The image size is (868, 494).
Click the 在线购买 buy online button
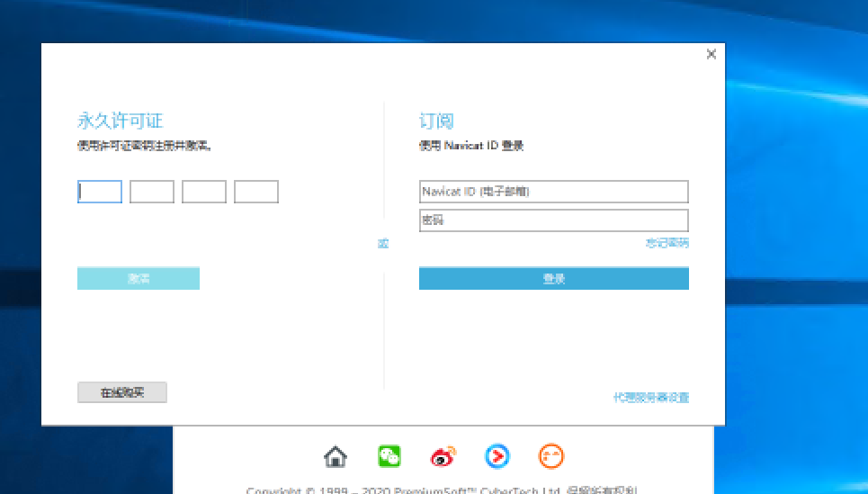[x=122, y=392]
